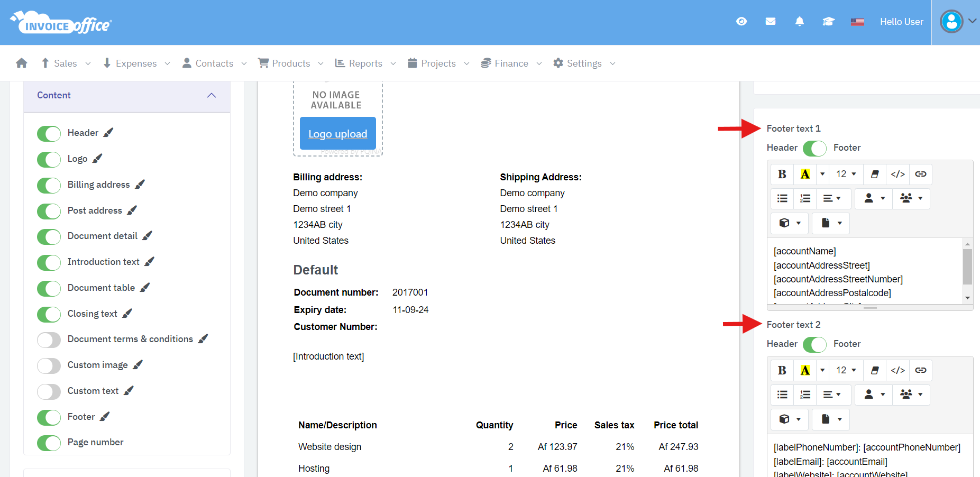
Task: Insert the [accountName] variable
Action: [x=804, y=251]
